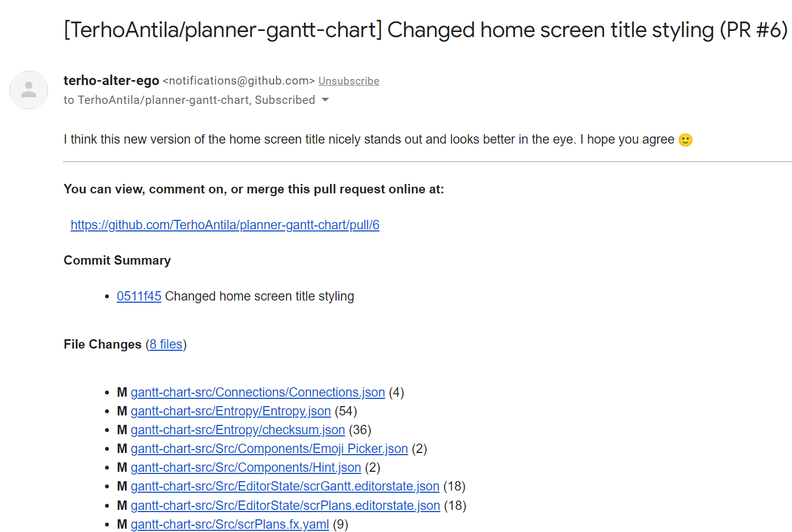
Task: Open the scrGantt.editorstate.json file link
Action: click(285, 486)
